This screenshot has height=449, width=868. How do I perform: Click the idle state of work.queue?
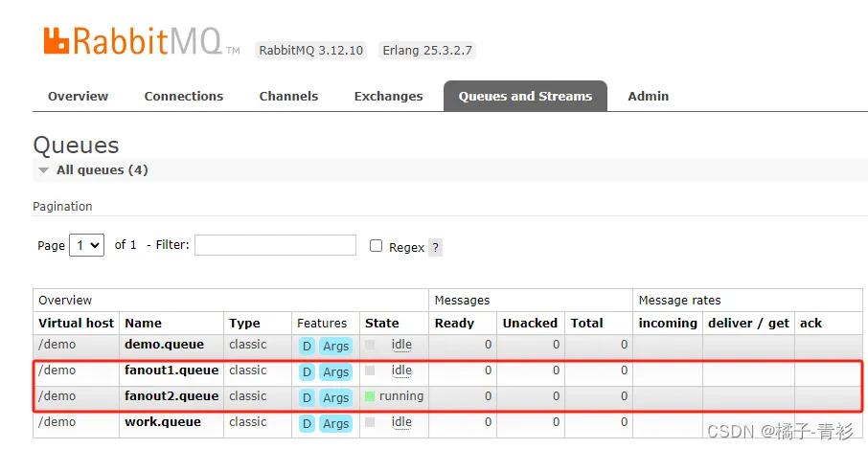coord(401,422)
